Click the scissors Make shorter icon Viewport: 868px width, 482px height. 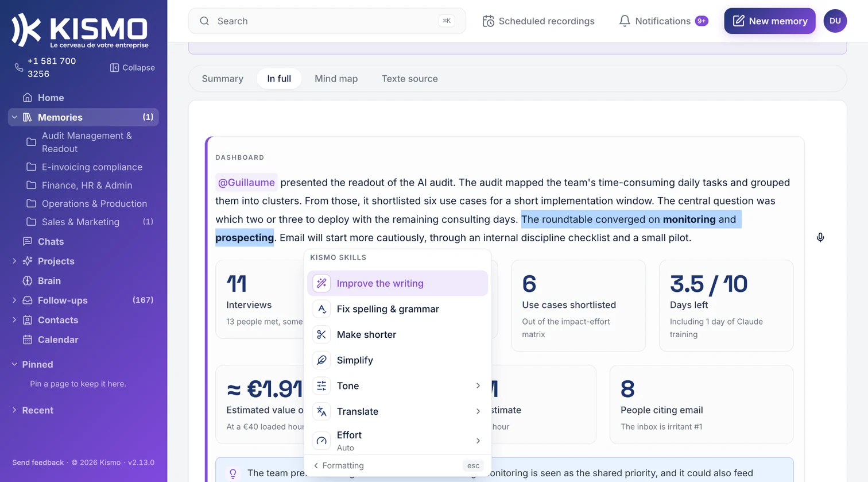321,334
